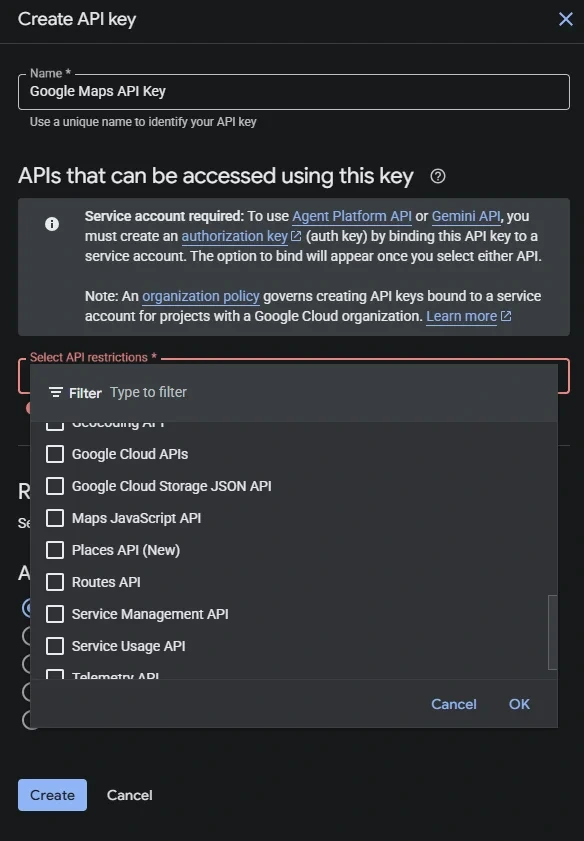
Task: Toggle the Service Usage API checkbox
Action: coord(55,646)
